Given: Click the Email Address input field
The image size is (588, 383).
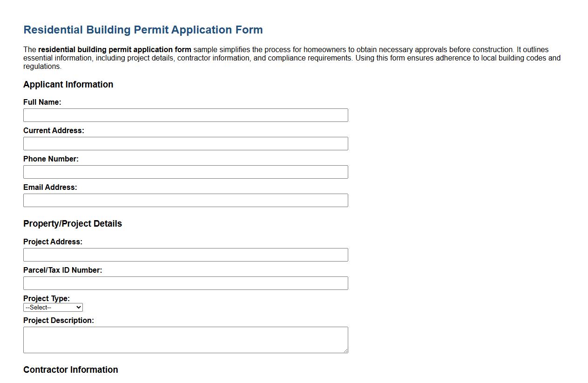Looking at the screenshot, I should pyautogui.click(x=185, y=200).
